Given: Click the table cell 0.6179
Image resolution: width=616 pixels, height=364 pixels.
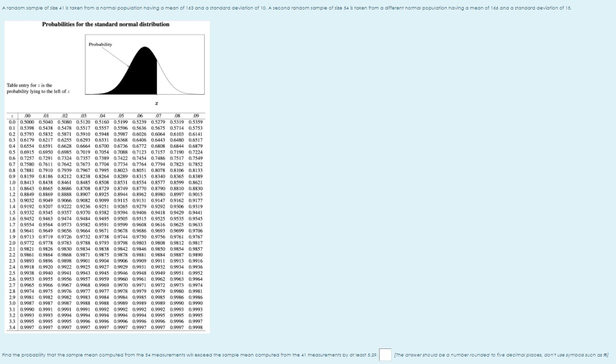Looking at the screenshot, I should (27, 140).
